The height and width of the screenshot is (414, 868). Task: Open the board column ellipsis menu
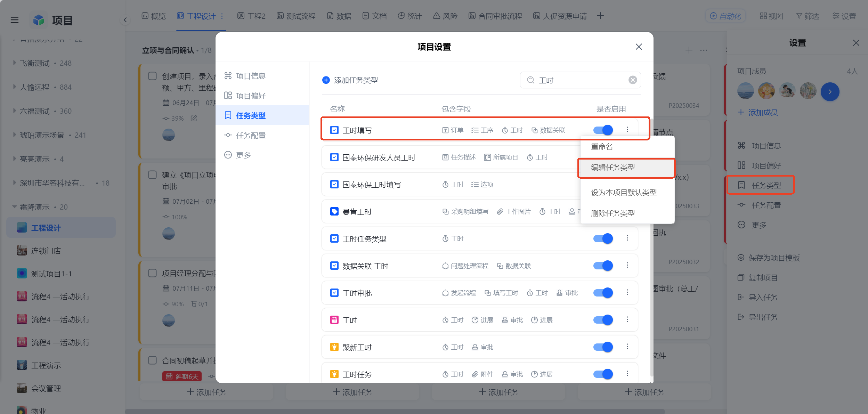pos(704,50)
